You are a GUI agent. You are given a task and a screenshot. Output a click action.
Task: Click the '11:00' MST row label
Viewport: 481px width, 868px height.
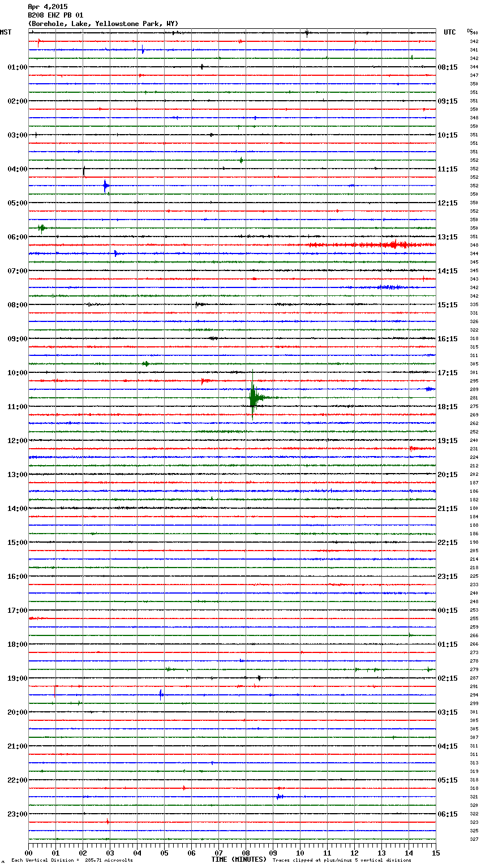[x=18, y=407]
